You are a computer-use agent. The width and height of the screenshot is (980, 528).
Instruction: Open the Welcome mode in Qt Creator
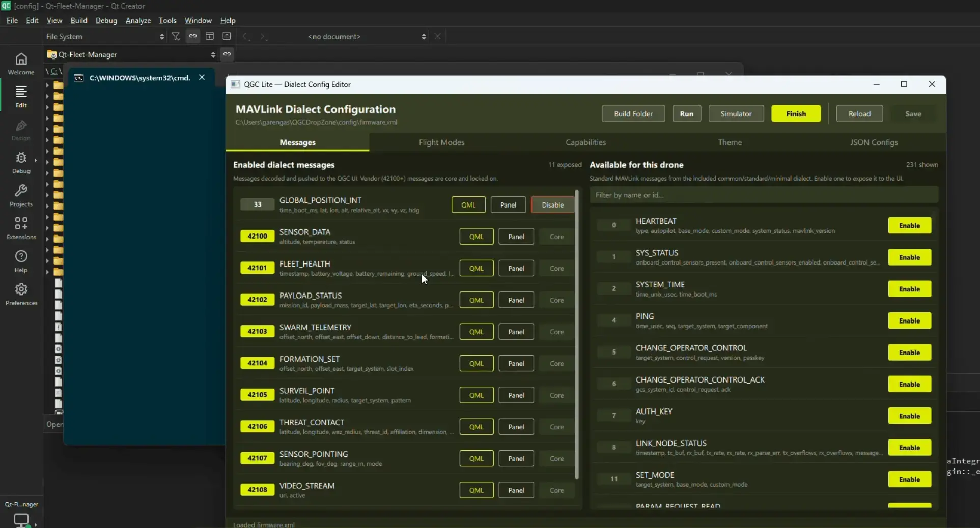coord(21,64)
